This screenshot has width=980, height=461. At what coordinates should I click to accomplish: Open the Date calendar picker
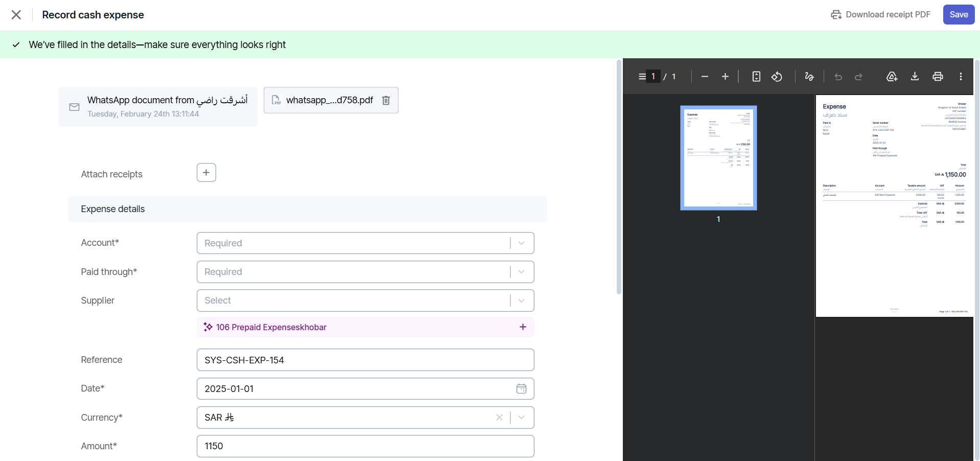pos(521,389)
